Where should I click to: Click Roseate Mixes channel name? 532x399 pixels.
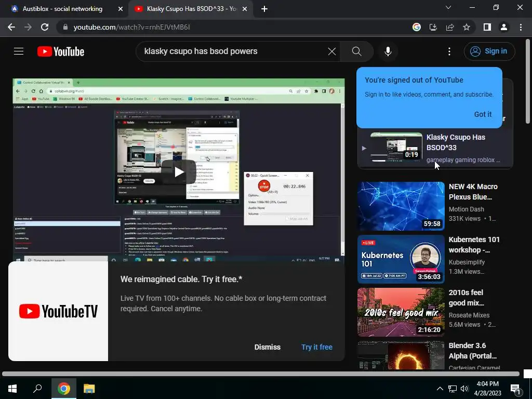click(469, 315)
